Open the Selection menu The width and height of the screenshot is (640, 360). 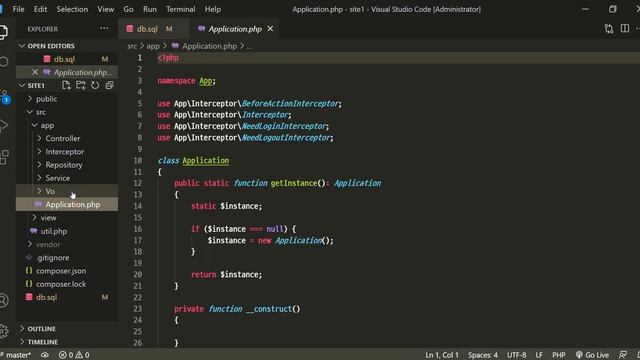pos(72,9)
